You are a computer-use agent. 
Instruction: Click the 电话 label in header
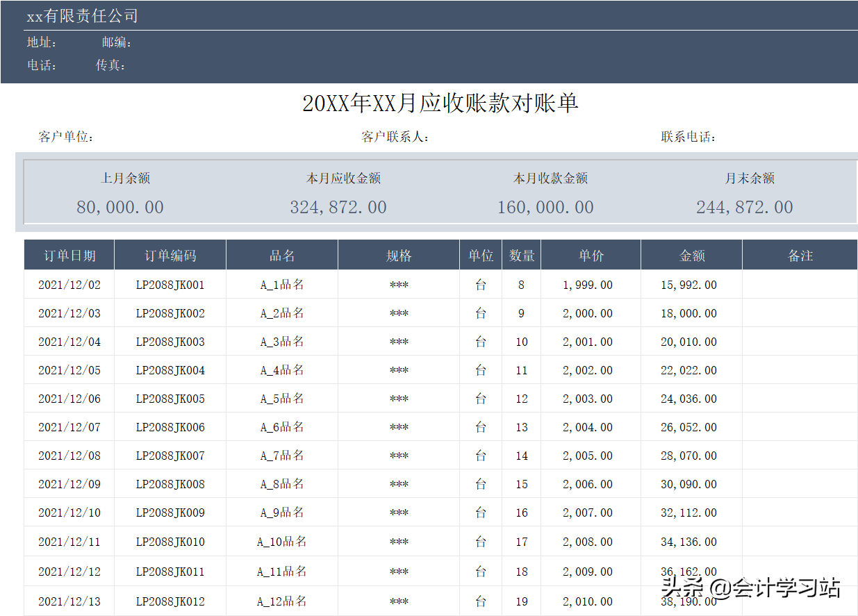[42, 65]
